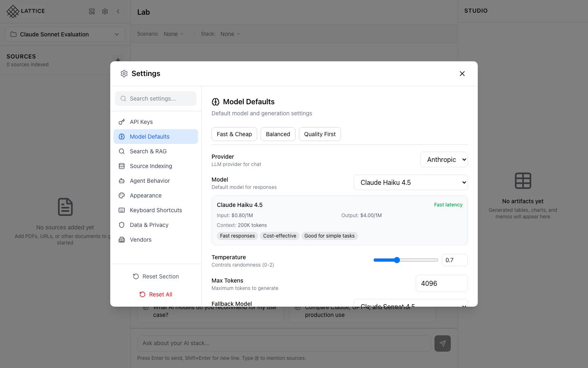Select the Balanced preset
Image resolution: width=588 pixels, height=368 pixels.
pyautogui.click(x=278, y=134)
